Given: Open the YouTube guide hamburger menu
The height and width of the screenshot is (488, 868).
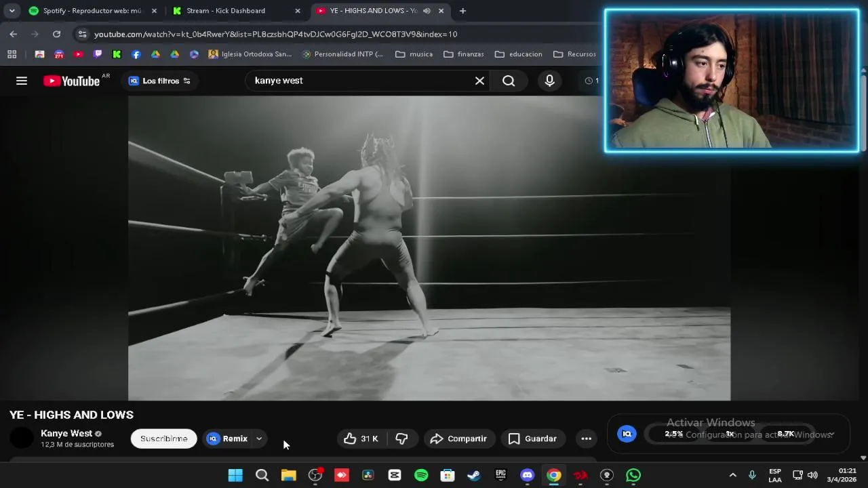Looking at the screenshot, I should [x=22, y=81].
